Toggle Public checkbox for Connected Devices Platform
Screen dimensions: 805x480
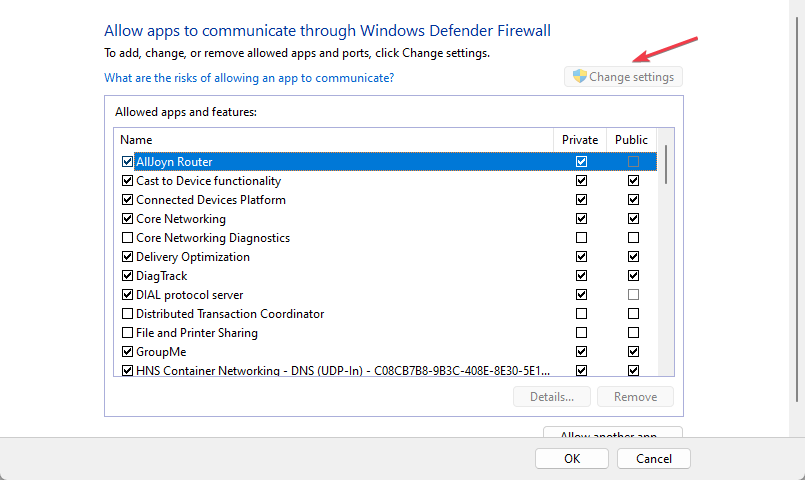(x=632, y=200)
